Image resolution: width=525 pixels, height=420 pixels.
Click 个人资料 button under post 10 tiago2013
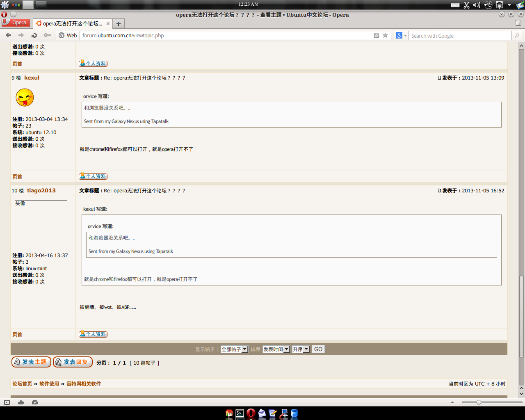pos(93,334)
